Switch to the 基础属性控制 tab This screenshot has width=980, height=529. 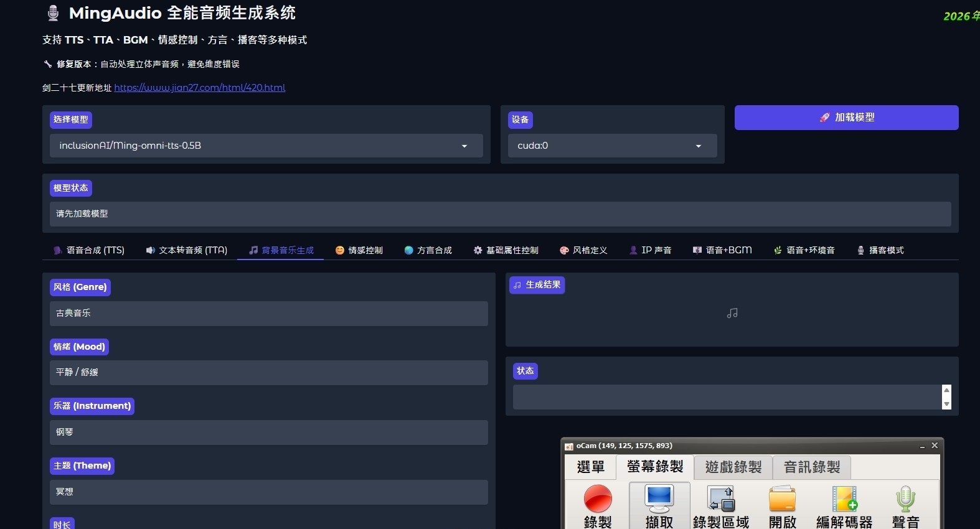click(x=506, y=250)
